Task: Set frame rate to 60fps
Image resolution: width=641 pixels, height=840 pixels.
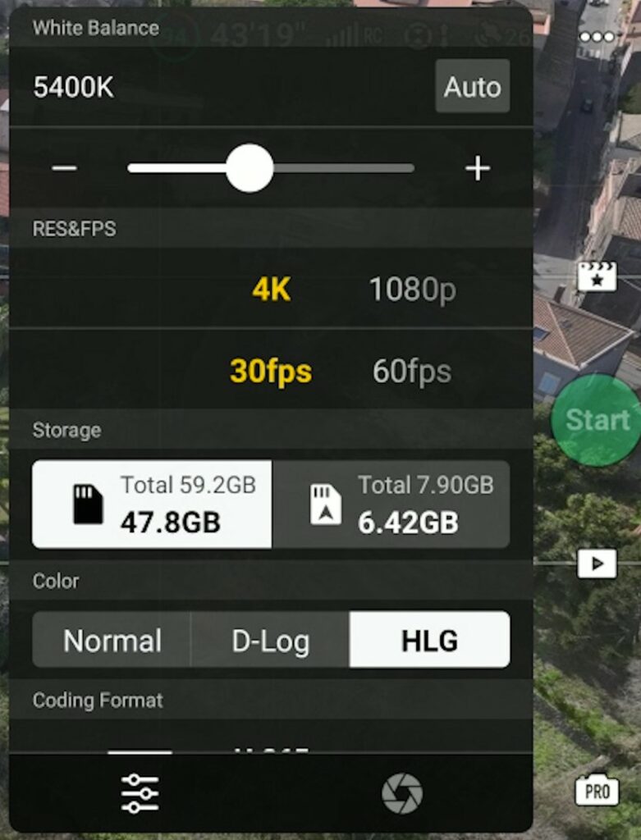Action: [x=412, y=372]
